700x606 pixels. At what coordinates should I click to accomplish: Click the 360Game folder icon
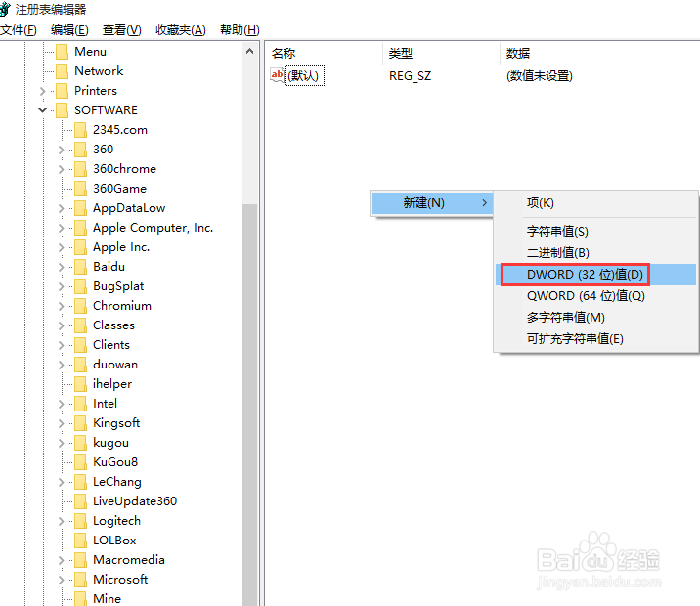(81, 189)
